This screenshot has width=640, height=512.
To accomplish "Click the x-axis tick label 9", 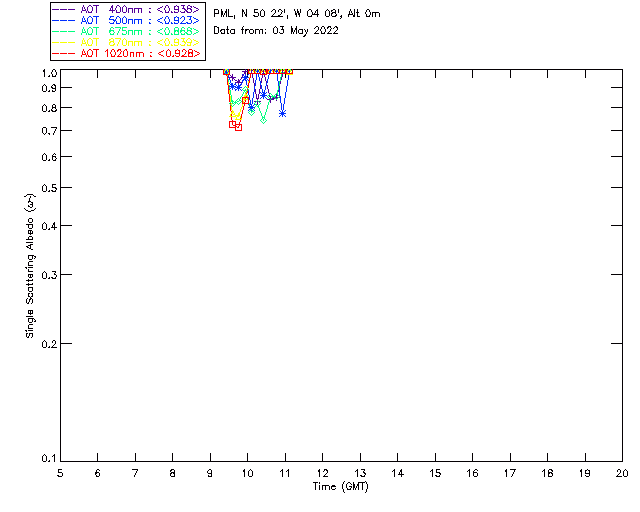I will coord(210,473).
